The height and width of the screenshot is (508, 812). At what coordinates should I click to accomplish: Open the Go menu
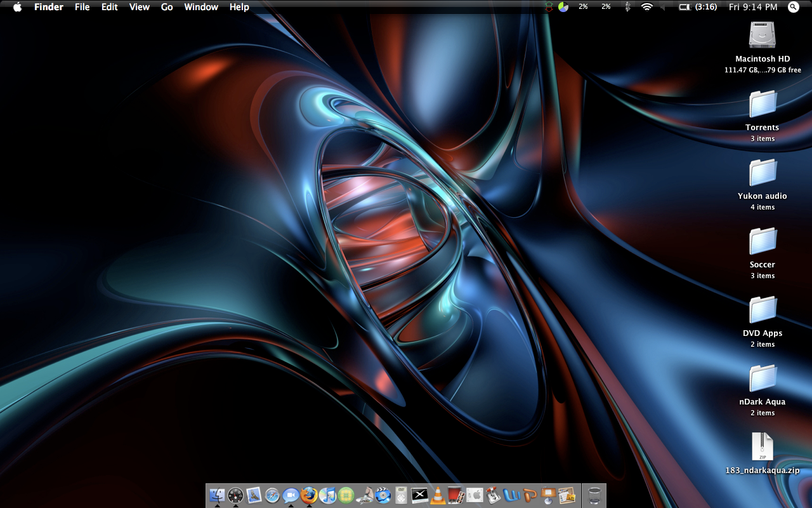point(167,7)
